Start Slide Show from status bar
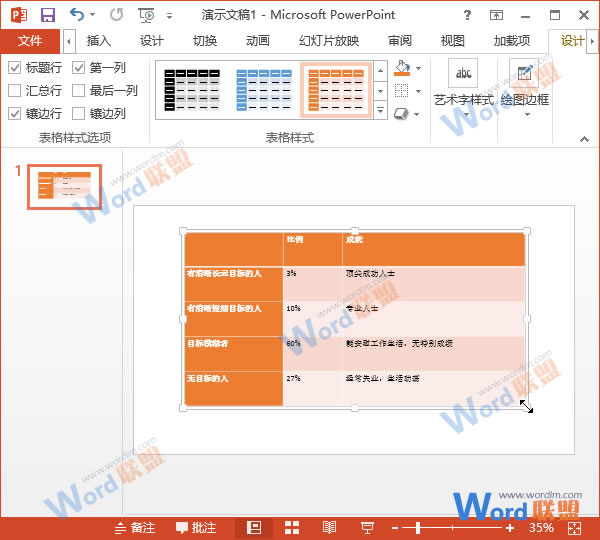 (x=367, y=528)
